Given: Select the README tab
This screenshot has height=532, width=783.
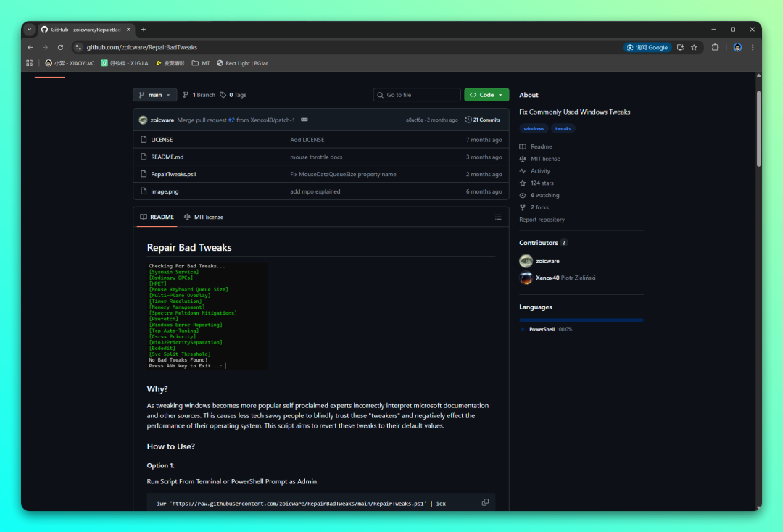Looking at the screenshot, I should [157, 217].
